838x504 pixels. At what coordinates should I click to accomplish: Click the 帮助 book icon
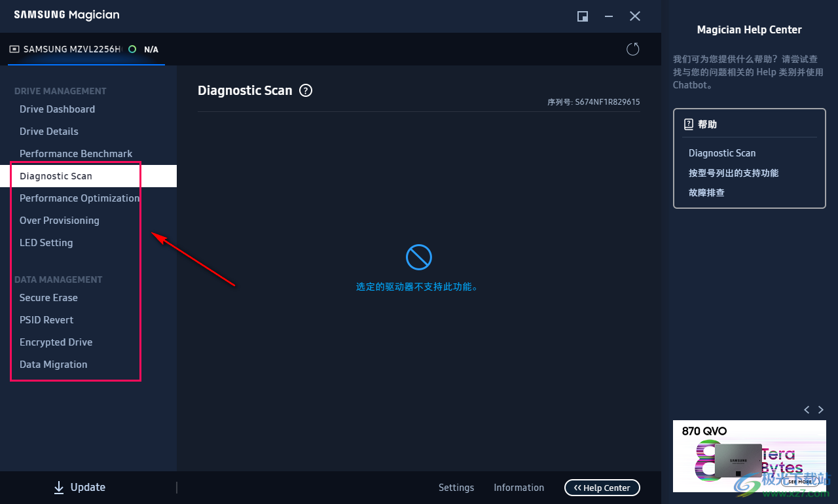click(688, 124)
